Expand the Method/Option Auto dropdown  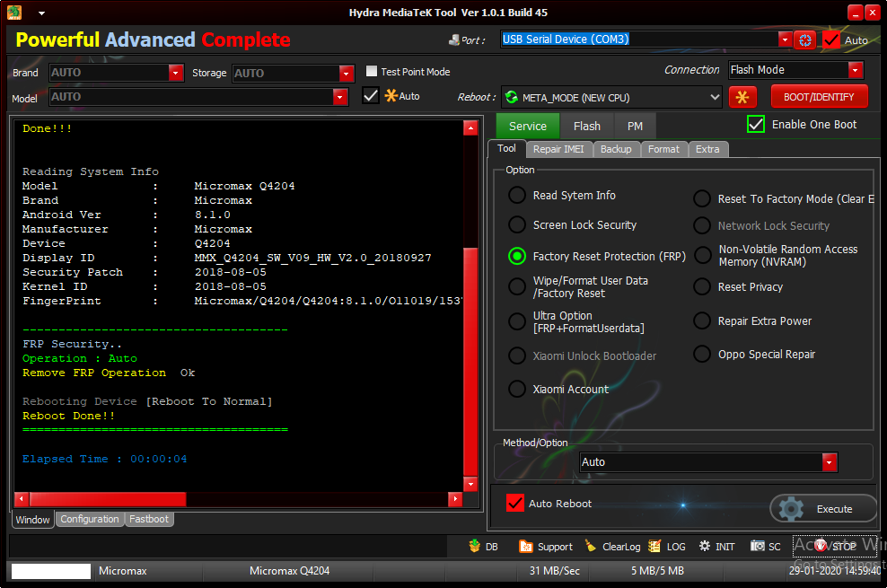tap(830, 462)
